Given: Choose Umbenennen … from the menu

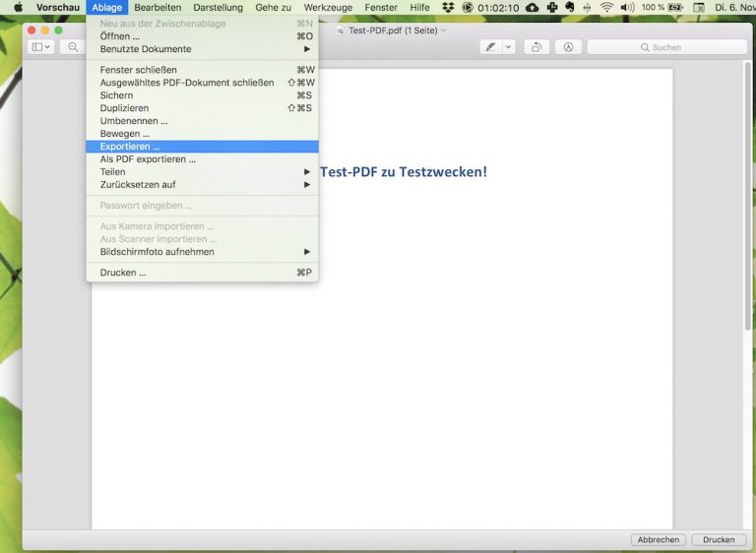Looking at the screenshot, I should (202, 120).
